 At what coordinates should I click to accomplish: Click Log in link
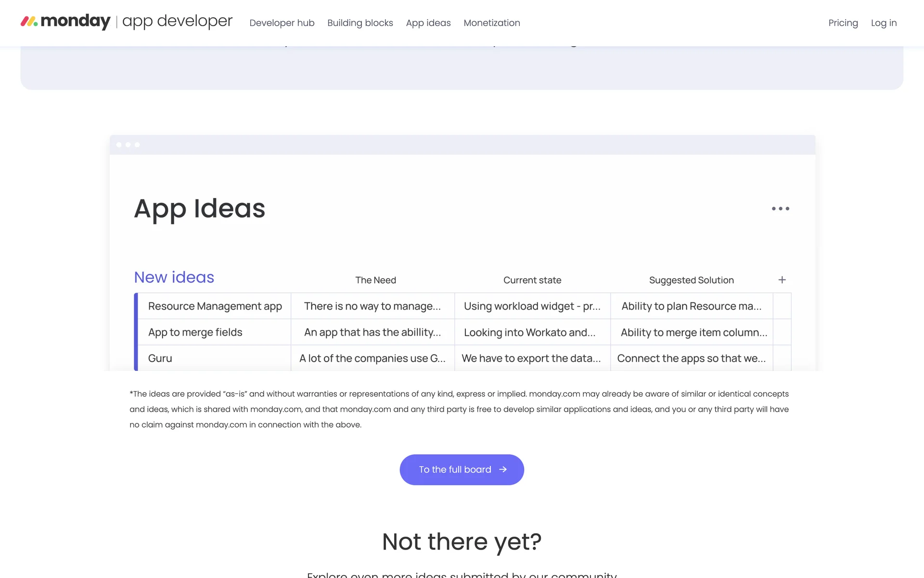pyautogui.click(x=884, y=23)
